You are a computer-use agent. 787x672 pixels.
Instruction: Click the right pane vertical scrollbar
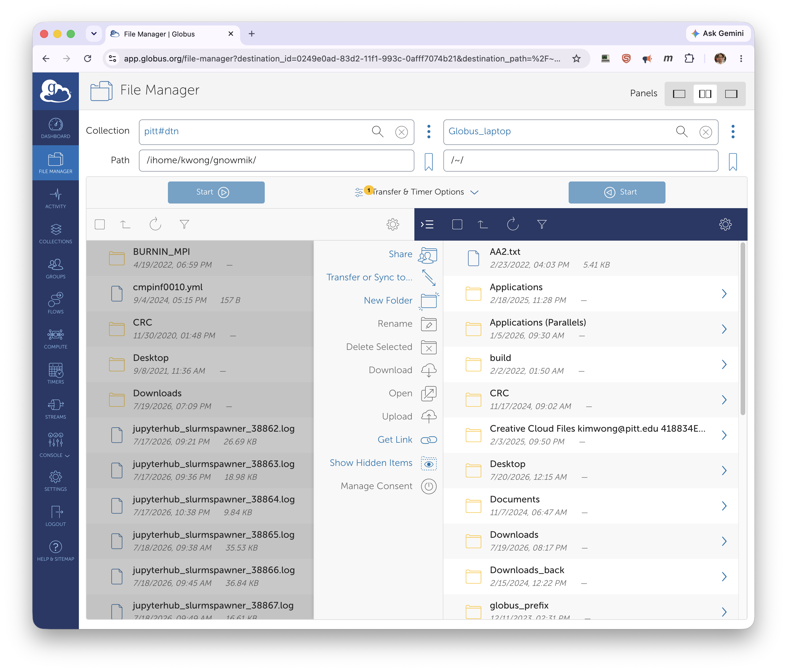click(x=743, y=329)
